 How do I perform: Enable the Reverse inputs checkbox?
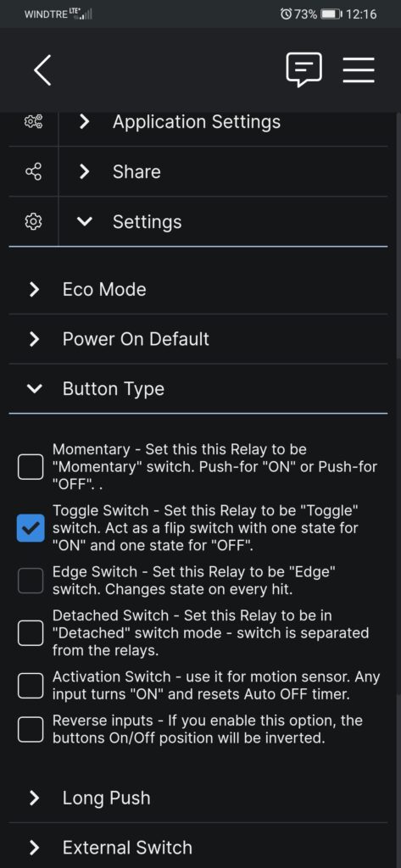[31, 729]
